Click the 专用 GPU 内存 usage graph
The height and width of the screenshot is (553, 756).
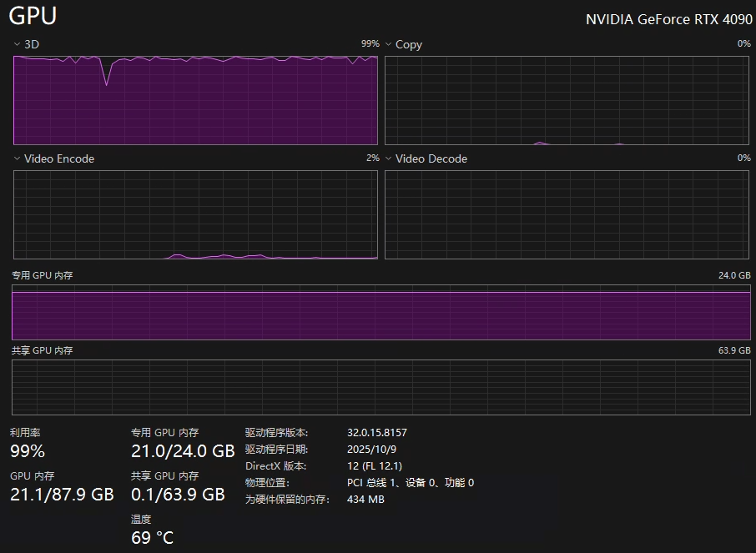click(x=381, y=312)
